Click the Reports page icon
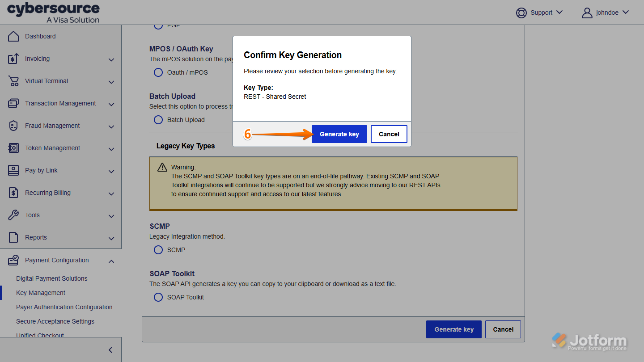 (13, 237)
